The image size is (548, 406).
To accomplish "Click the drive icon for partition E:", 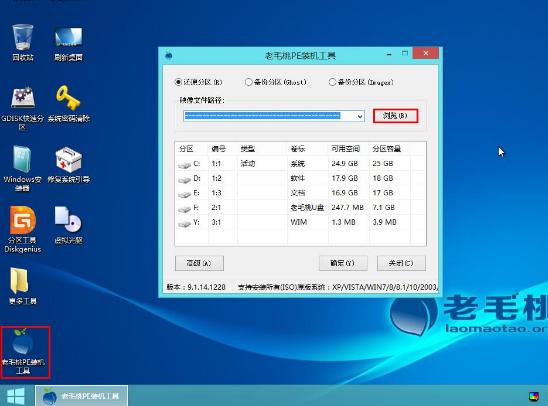I will (x=184, y=194).
